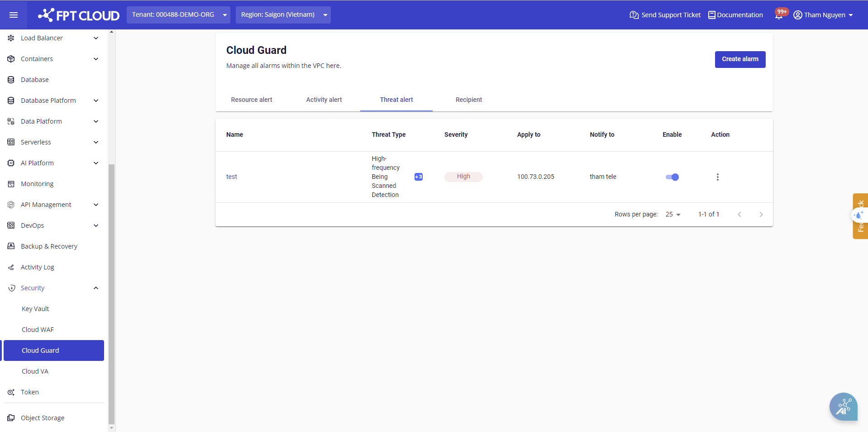Open the Region Saigon dropdown
This screenshot has height=432, width=868.
[283, 15]
